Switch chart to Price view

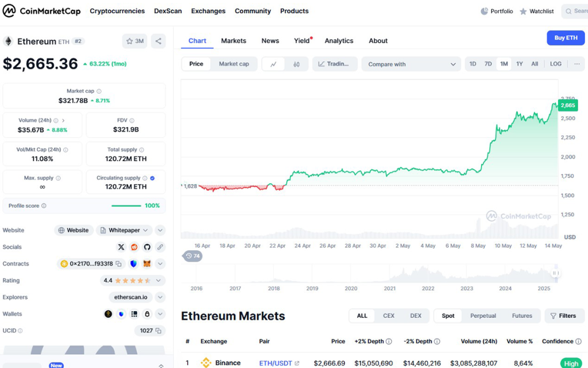point(196,64)
